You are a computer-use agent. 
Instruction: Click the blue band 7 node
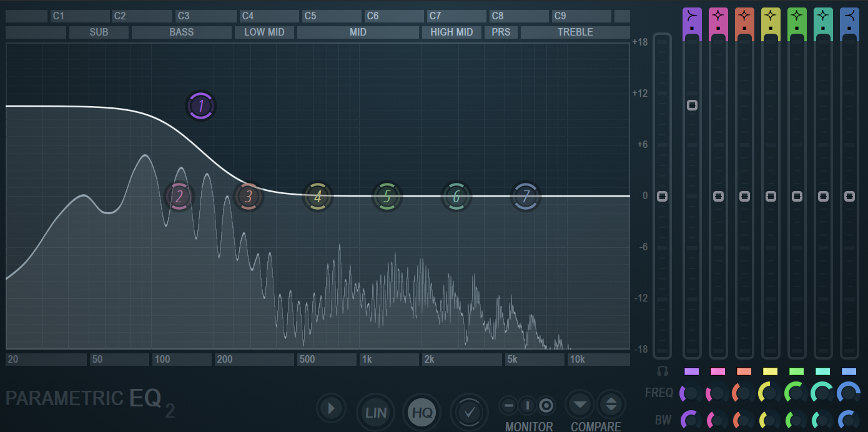pos(526,197)
